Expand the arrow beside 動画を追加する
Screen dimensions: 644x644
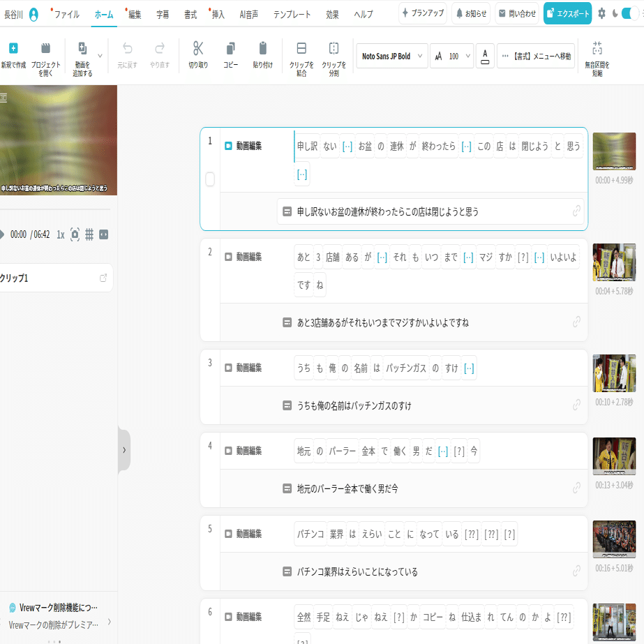(100, 56)
